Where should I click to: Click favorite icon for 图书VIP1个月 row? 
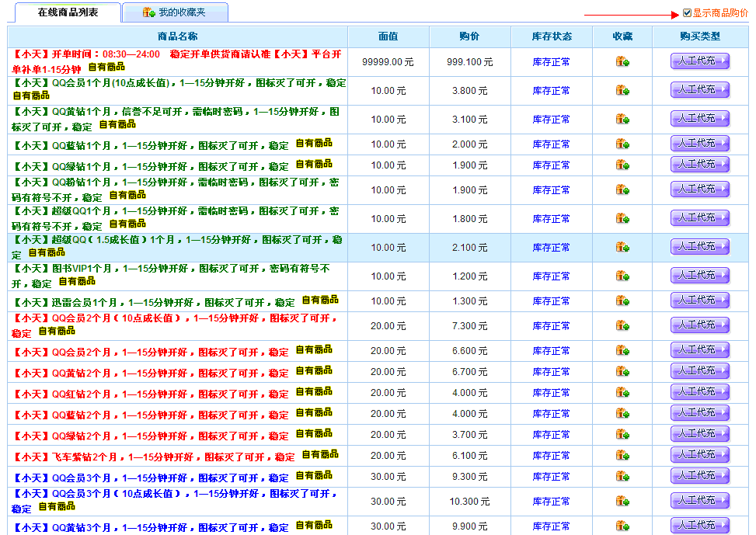(622, 276)
